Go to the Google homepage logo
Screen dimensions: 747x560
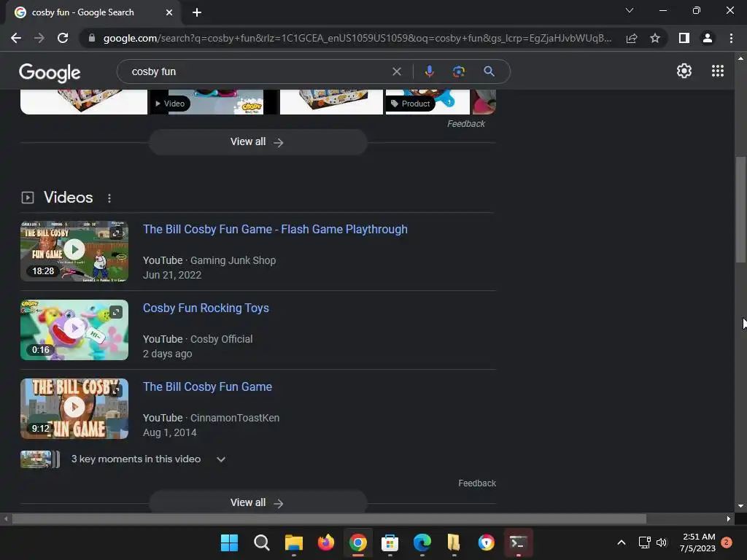click(x=50, y=72)
